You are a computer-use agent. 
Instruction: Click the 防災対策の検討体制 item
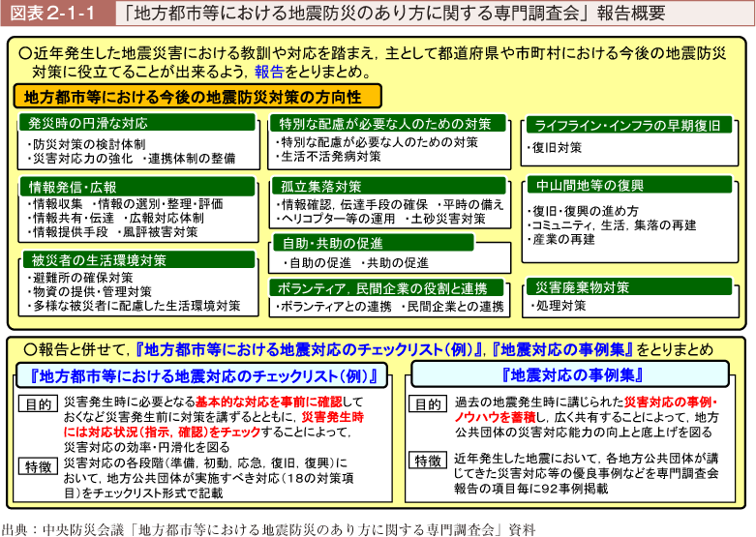click(x=87, y=144)
